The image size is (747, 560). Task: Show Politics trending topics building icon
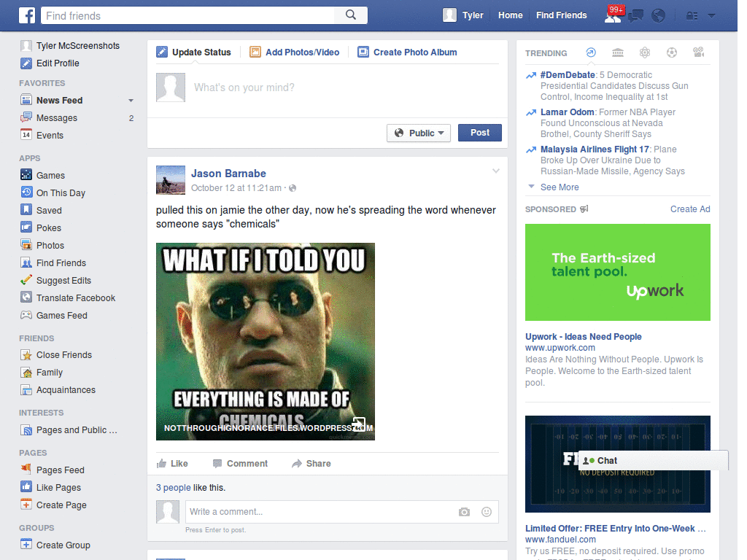click(x=618, y=52)
